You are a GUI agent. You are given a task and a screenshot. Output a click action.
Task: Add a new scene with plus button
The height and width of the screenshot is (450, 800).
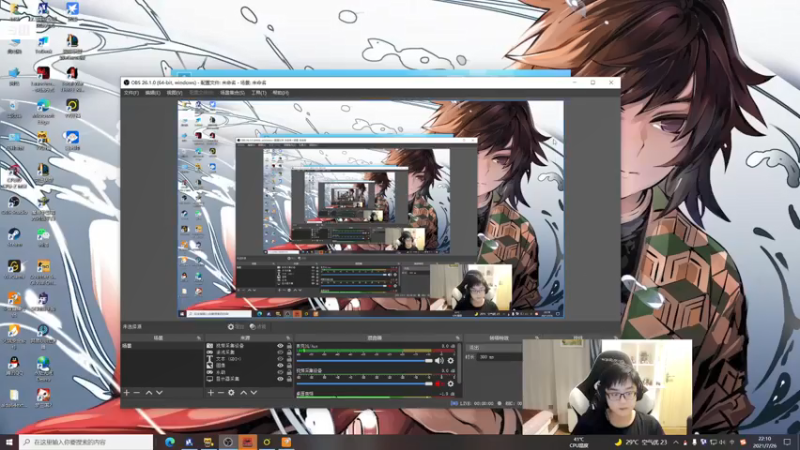(127, 393)
